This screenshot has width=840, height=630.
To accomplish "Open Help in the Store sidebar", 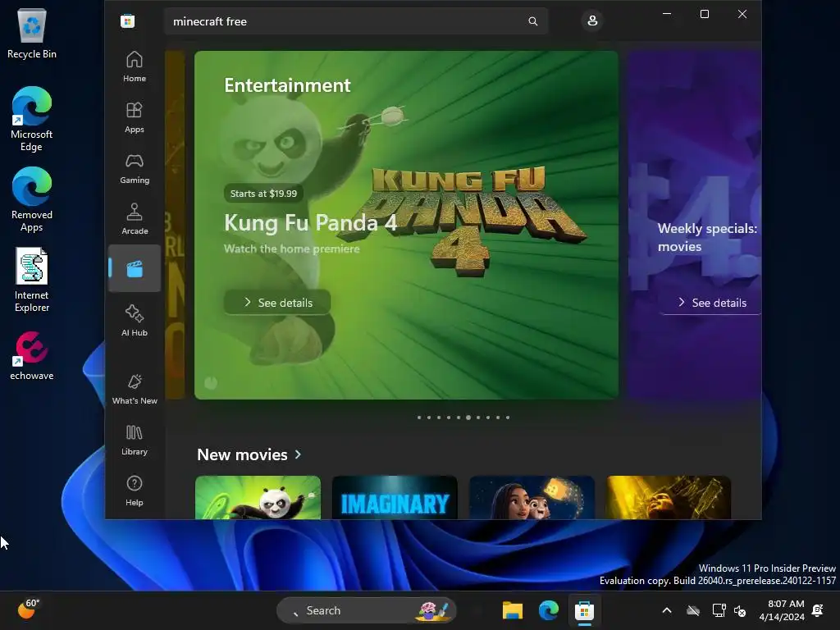I will (x=134, y=491).
